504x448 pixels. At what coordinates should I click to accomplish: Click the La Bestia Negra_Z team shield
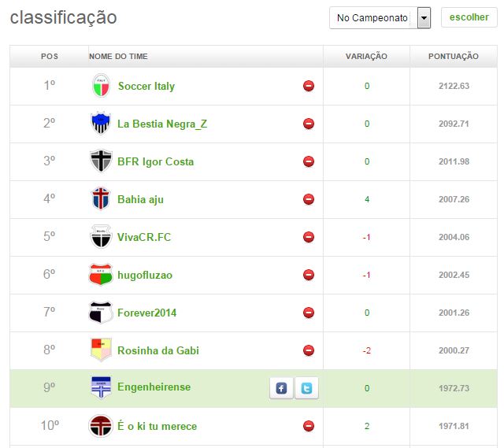(101, 124)
